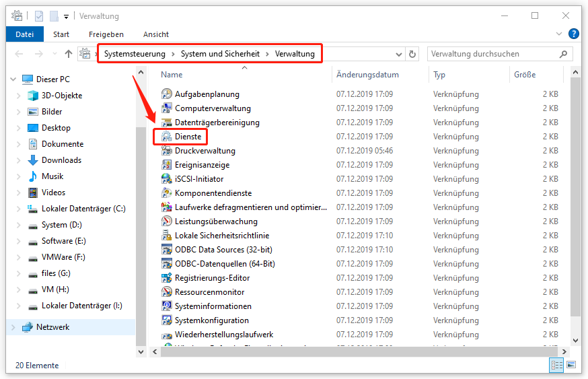The width and height of the screenshot is (588, 379).
Task: Select the Datenträgerbereinigung icon
Action: pos(166,123)
